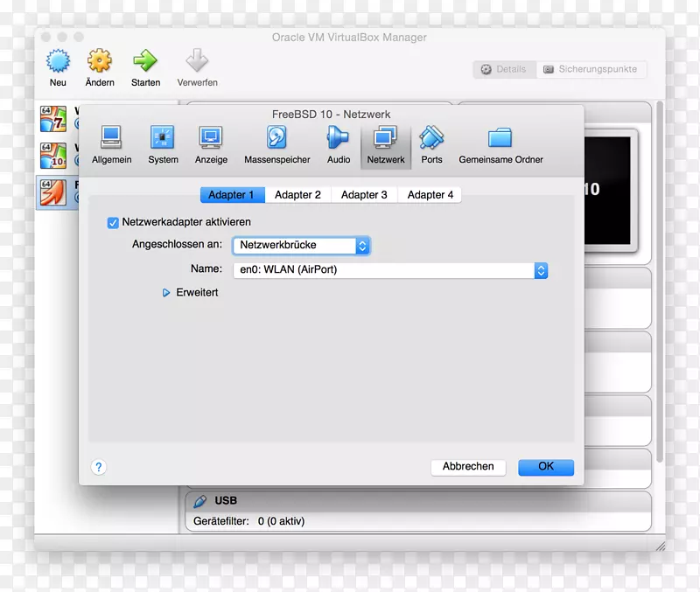The width and height of the screenshot is (700, 592).
Task: Click the OK button
Action: pyautogui.click(x=545, y=467)
